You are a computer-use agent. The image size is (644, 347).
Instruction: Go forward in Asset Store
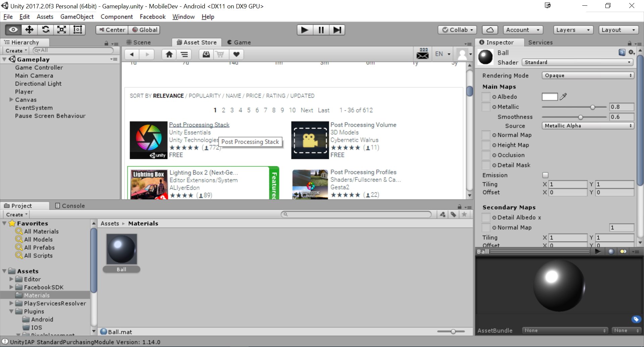pyautogui.click(x=147, y=54)
